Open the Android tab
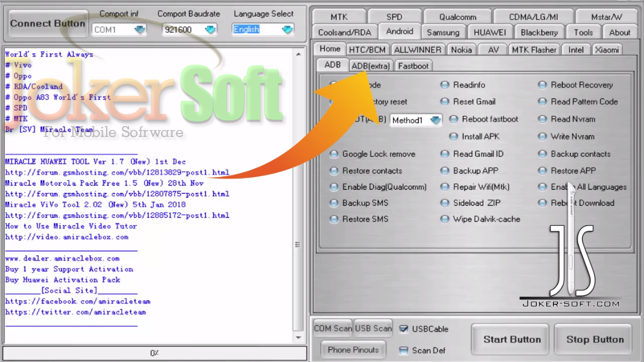 [399, 32]
